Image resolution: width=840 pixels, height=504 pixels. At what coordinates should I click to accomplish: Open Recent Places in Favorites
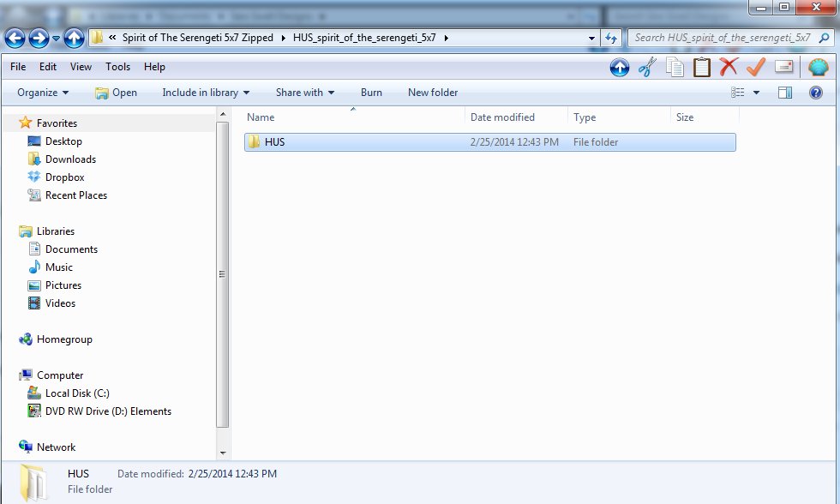click(75, 195)
